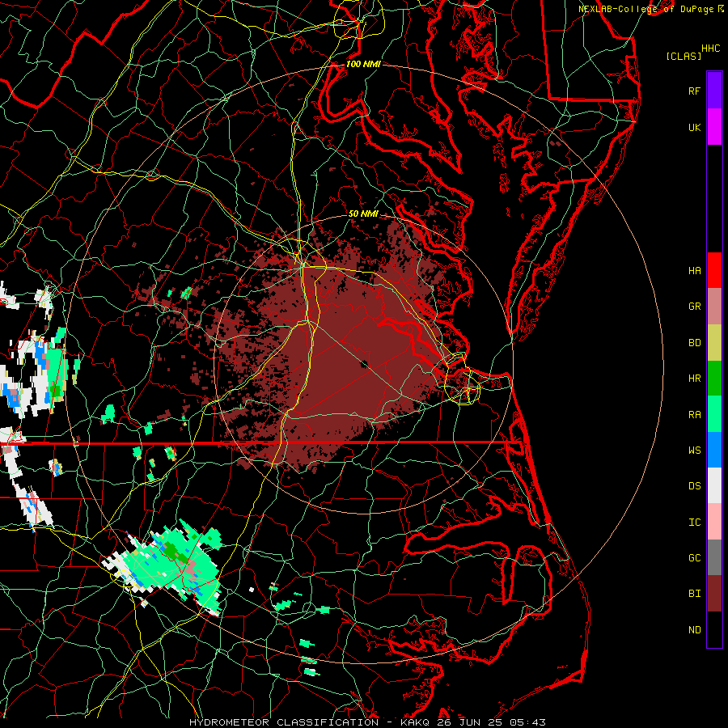Click the RF legend label
This screenshot has height=728, width=728.
point(694,91)
